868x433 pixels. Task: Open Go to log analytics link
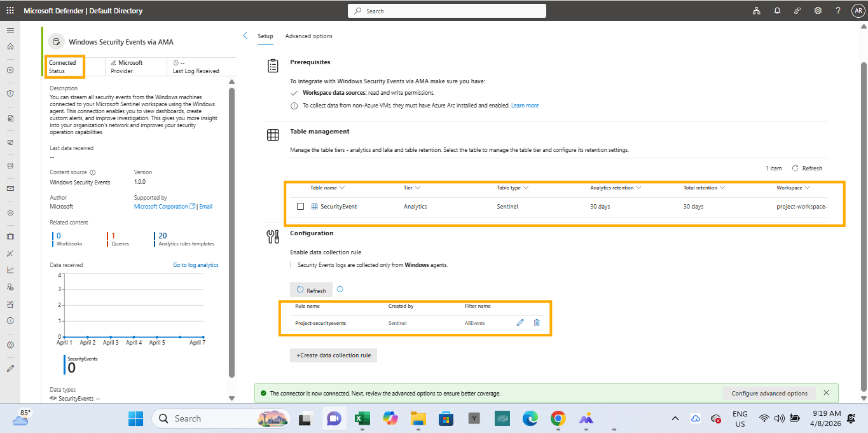coord(195,265)
